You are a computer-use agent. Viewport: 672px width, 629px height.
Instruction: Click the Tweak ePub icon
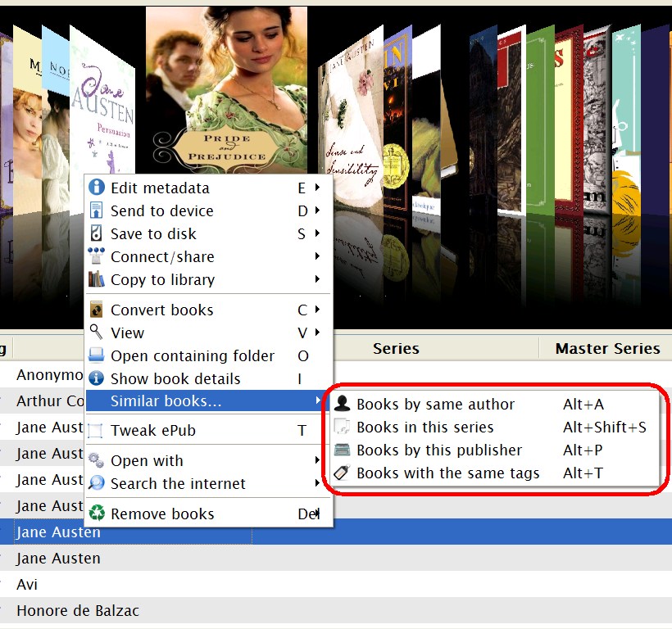point(95,430)
